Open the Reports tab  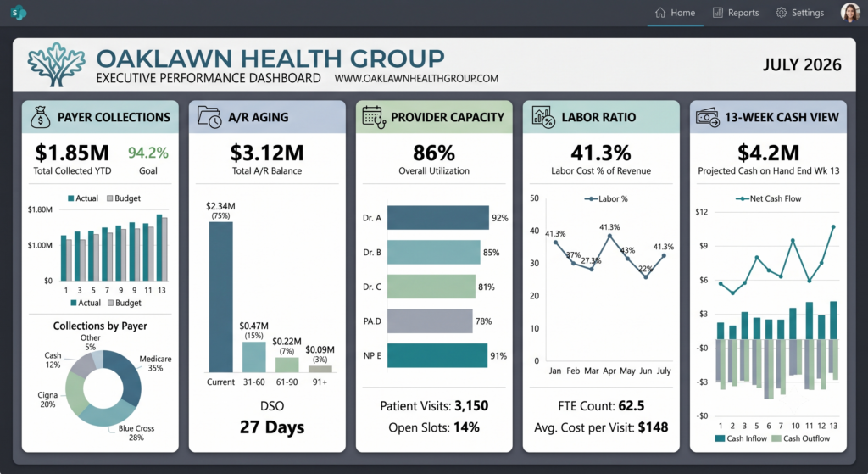735,13
